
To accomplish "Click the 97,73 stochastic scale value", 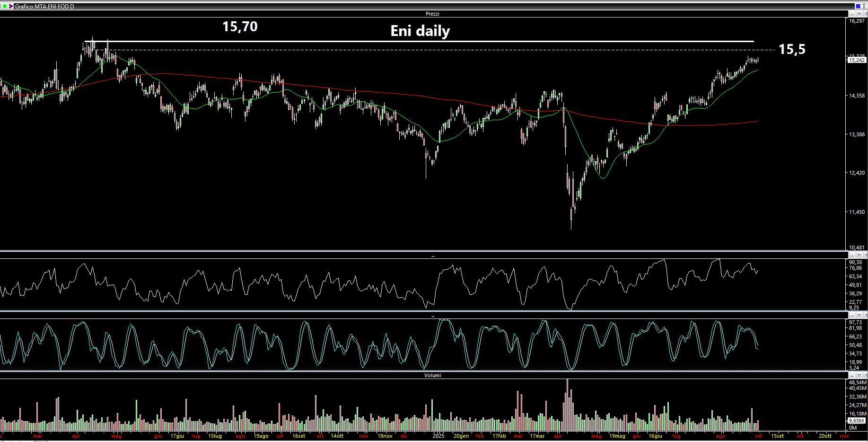I will pyautogui.click(x=855, y=322).
